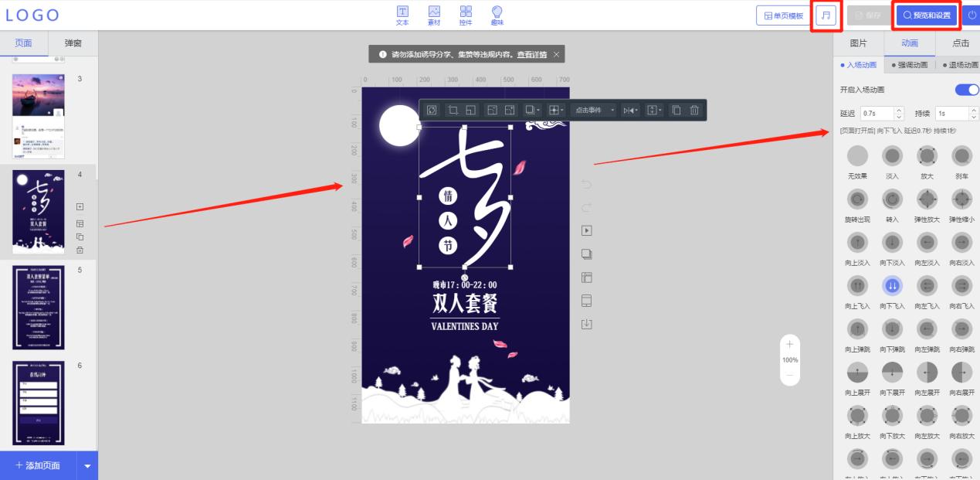Click the 趣味 fun effects icon

pos(497,14)
